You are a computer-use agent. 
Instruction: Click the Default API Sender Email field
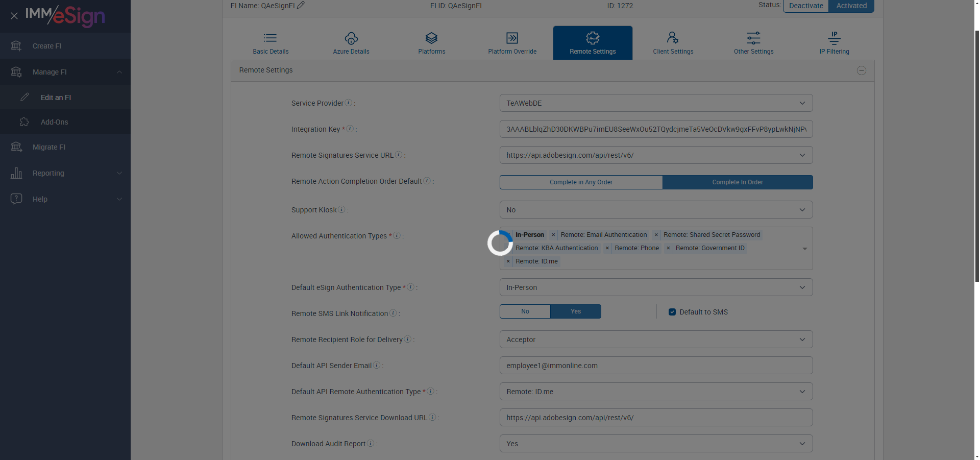coord(656,366)
